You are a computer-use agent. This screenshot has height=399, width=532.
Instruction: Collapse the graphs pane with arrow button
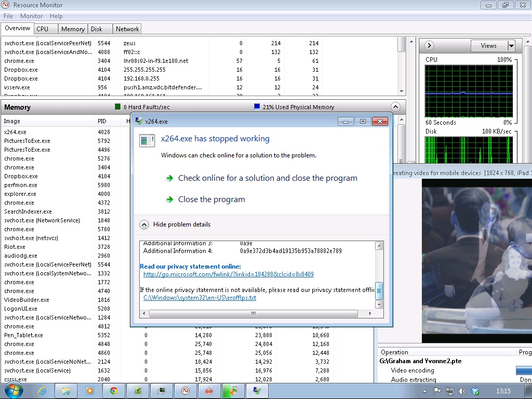coord(429,46)
